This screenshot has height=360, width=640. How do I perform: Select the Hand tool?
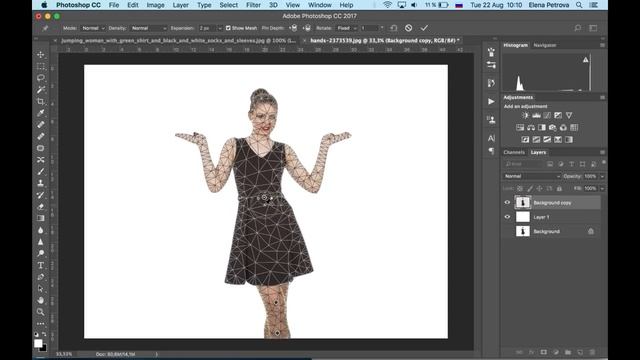(x=41, y=300)
